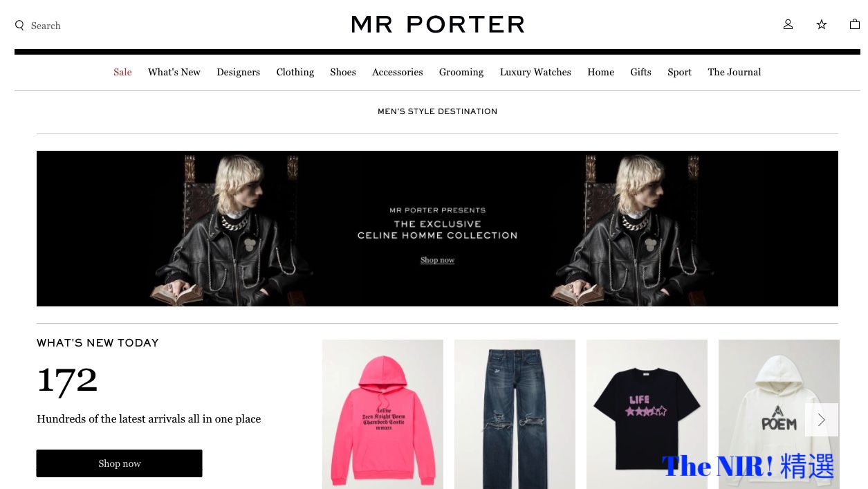Open the shopping bag icon
The height and width of the screenshot is (489, 868).
click(855, 24)
